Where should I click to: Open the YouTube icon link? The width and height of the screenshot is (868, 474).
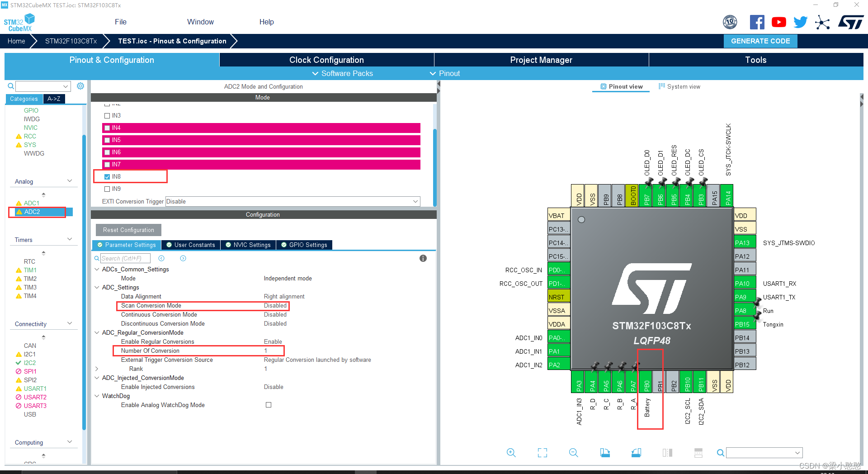coord(778,22)
